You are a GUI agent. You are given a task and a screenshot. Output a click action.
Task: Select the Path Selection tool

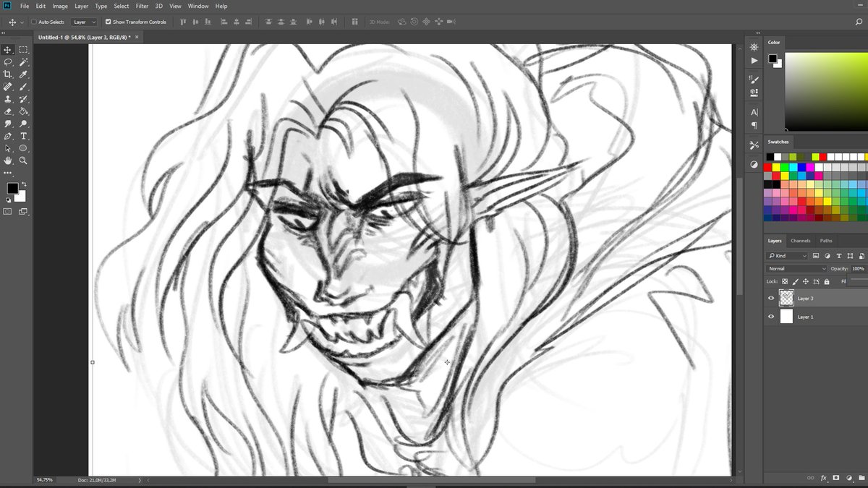8,148
